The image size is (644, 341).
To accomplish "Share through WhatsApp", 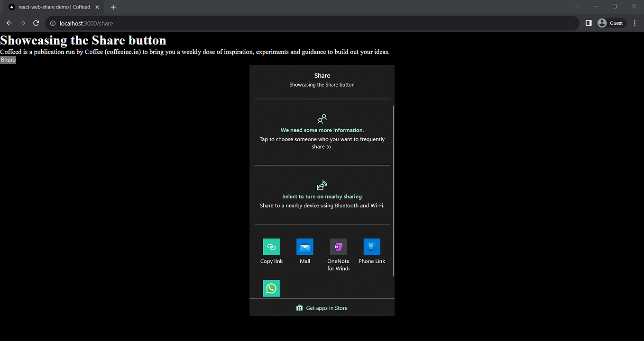I will (271, 288).
